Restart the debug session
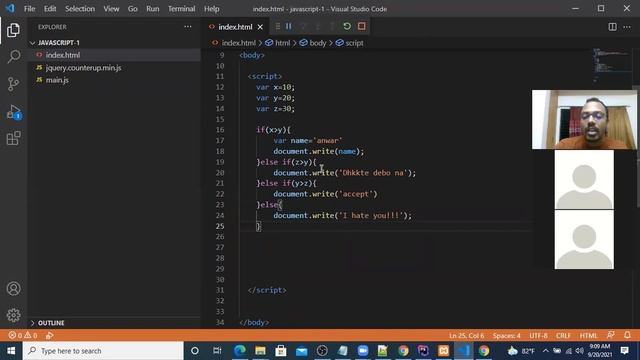Viewport: 640px width, 360px height. point(347,26)
